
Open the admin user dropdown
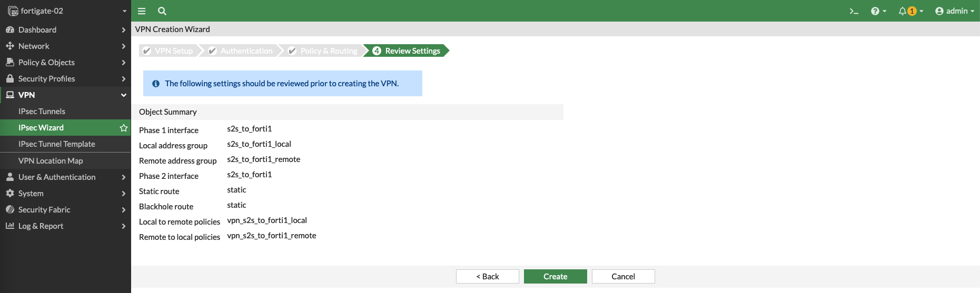point(954,11)
